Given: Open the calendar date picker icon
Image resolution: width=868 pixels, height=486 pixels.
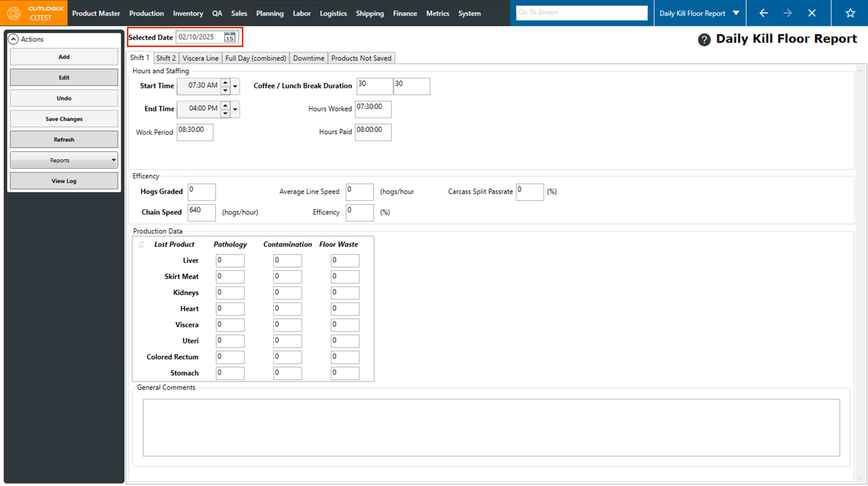Looking at the screenshot, I should coord(230,37).
